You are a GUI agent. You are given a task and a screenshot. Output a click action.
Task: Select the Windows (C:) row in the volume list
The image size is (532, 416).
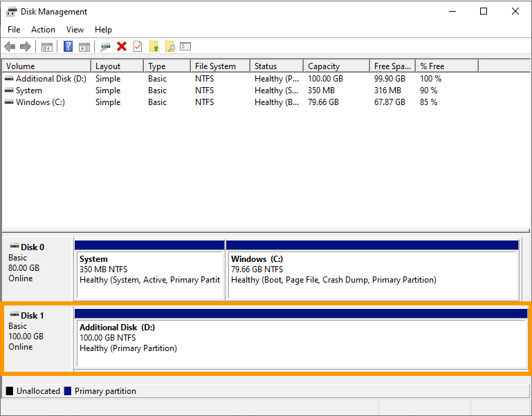[40, 102]
